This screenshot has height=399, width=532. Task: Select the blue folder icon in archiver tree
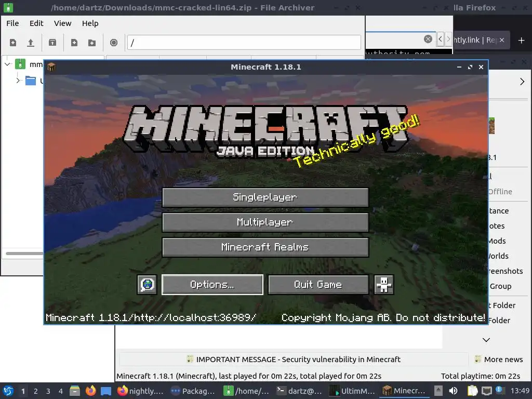tap(31, 81)
